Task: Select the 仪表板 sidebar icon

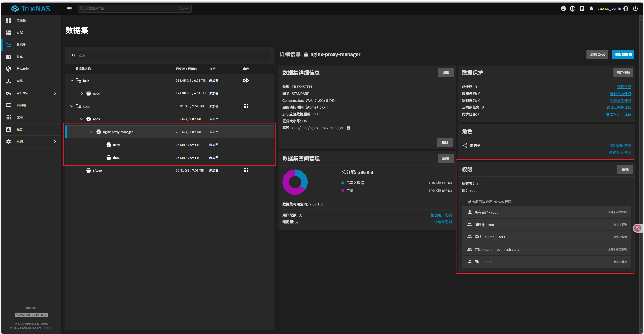Action: (x=9, y=20)
